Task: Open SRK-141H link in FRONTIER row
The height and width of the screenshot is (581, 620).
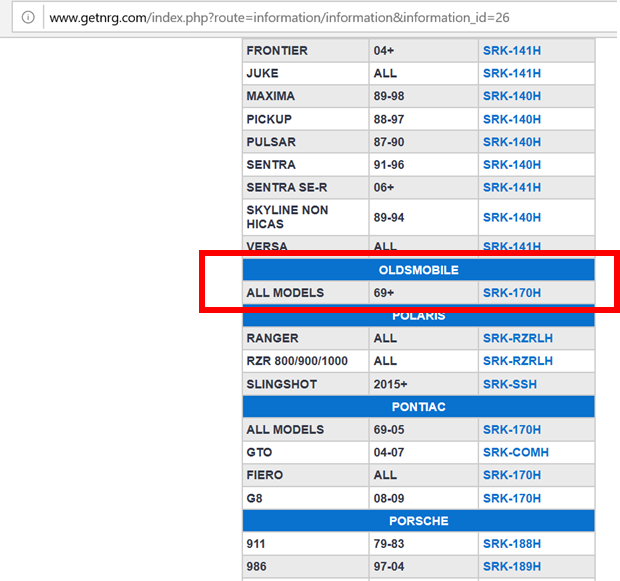Action: click(x=512, y=51)
